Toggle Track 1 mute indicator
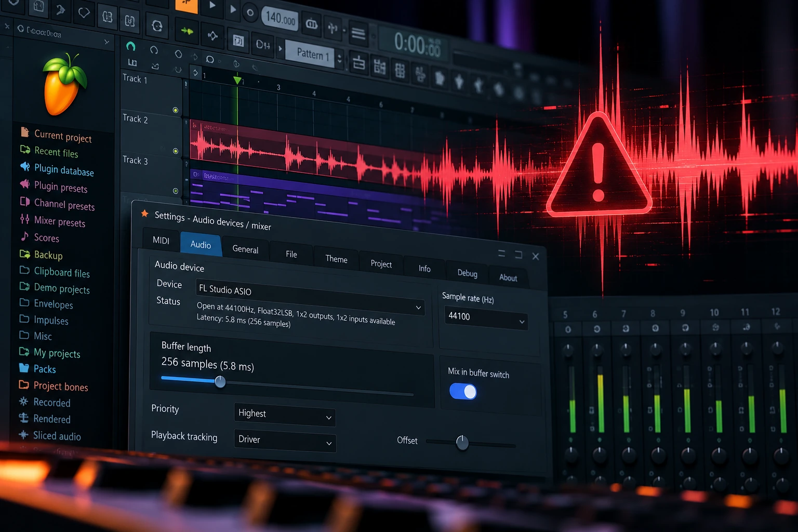The height and width of the screenshot is (532, 798). [x=176, y=110]
